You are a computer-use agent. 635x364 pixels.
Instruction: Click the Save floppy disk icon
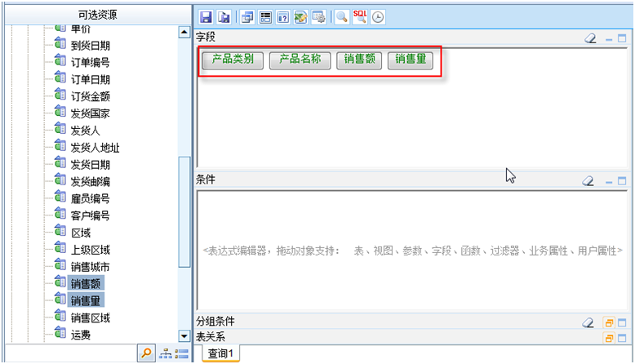[206, 17]
